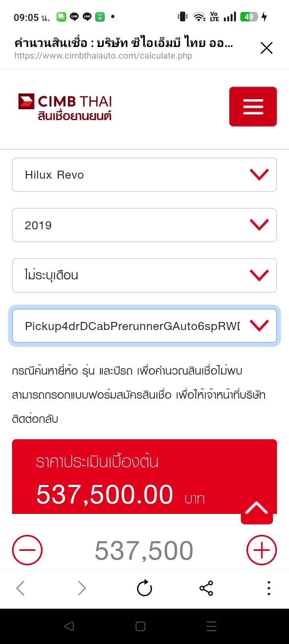Screen dimensions: 289x644
Task: Tap the browser forward arrow
Action: 82,589
